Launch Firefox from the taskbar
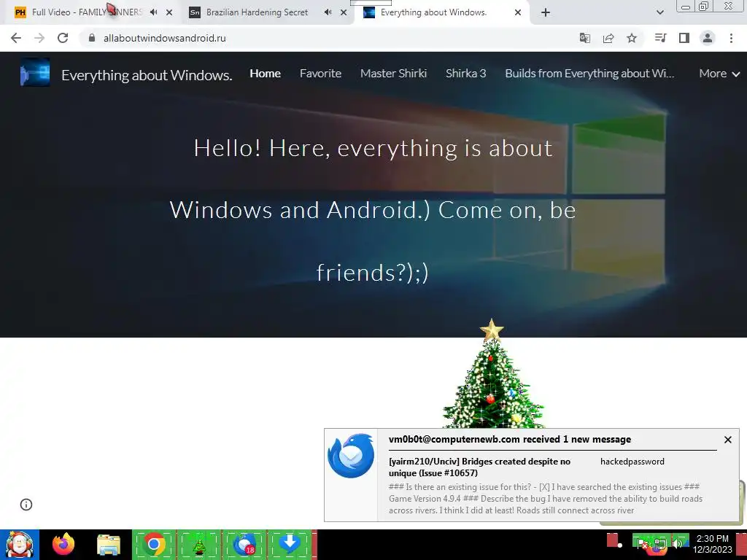Image resolution: width=747 pixels, height=560 pixels. pos(63,545)
